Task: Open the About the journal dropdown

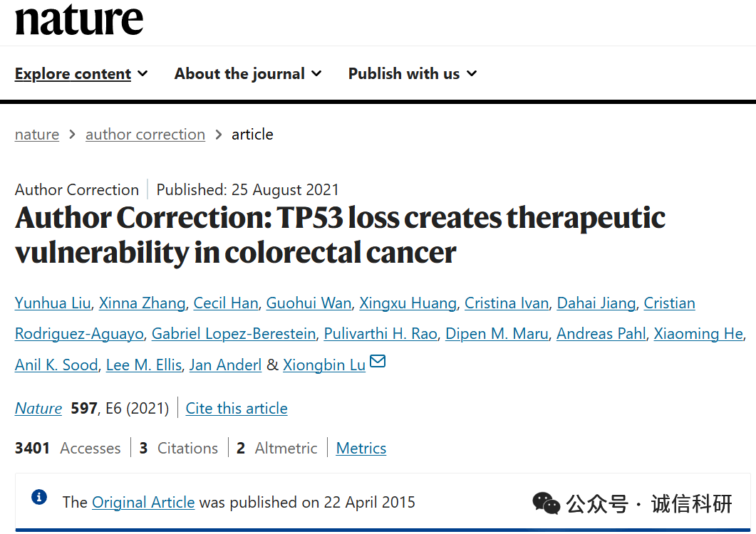Action: [x=248, y=74]
